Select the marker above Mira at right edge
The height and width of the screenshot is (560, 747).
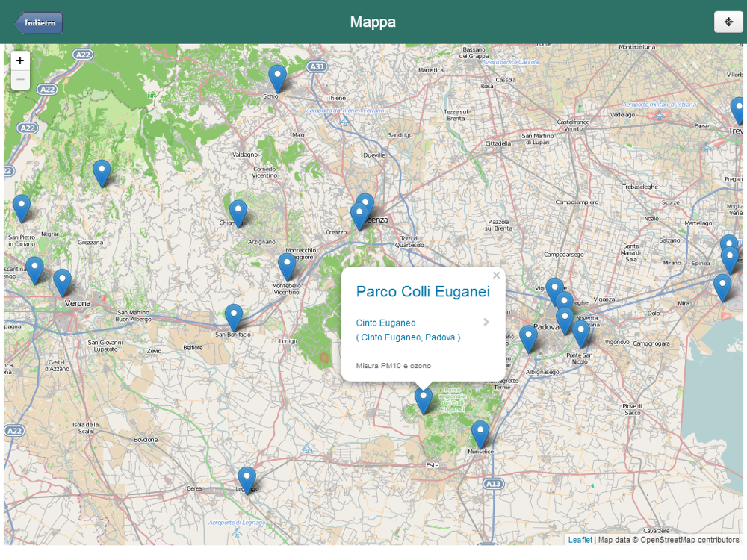pyautogui.click(x=722, y=288)
